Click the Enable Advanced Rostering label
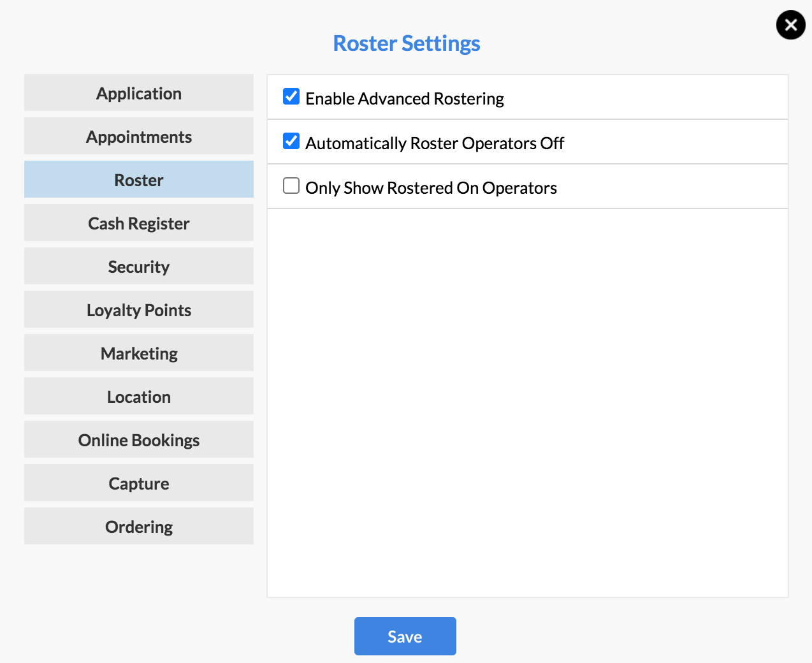Viewport: 812px width, 663px height. 405,99
